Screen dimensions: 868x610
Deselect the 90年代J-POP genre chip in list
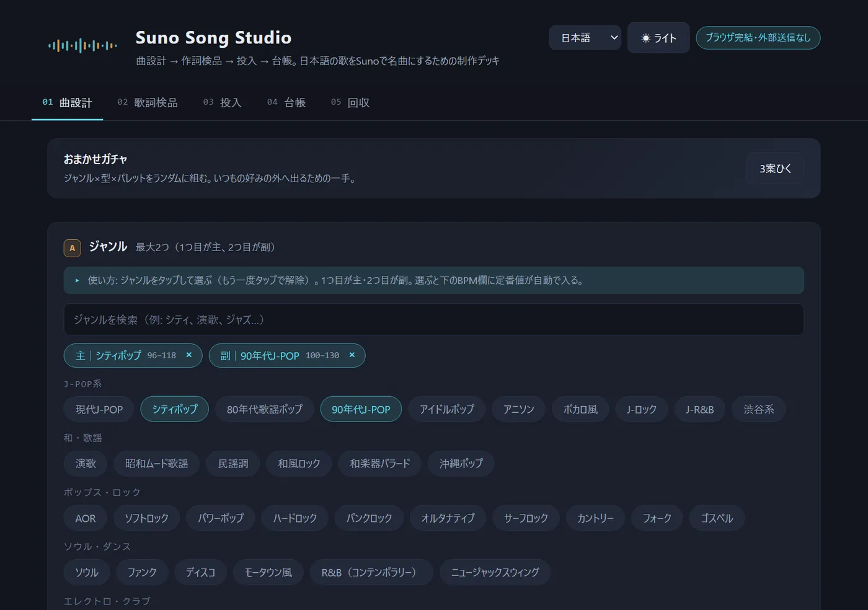pyautogui.click(x=361, y=409)
